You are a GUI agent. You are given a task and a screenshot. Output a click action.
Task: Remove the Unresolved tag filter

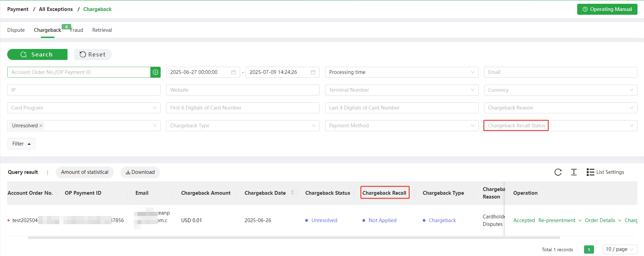pyautogui.click(x=41, y=126)
